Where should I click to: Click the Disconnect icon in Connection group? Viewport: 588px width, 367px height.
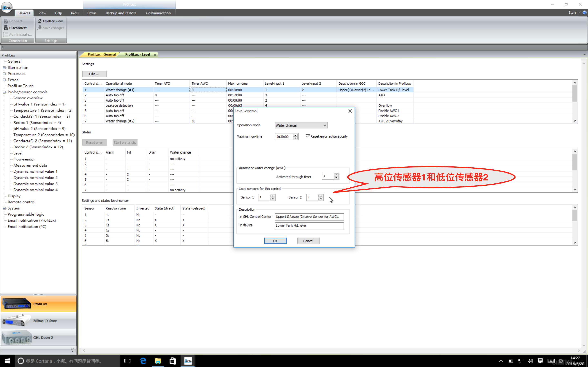[x=6, y=28]
